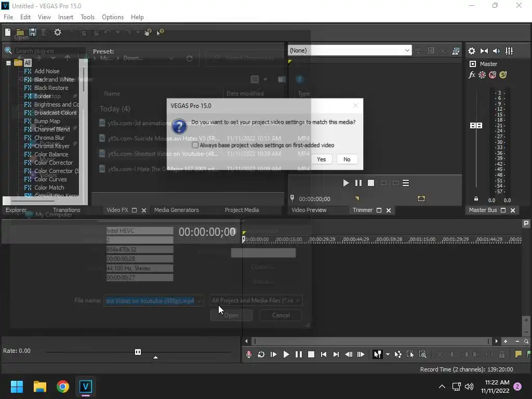Screen dimensions: 532x399
Task: Zoom out the timeline with minus button
Action: pos(517,341)
